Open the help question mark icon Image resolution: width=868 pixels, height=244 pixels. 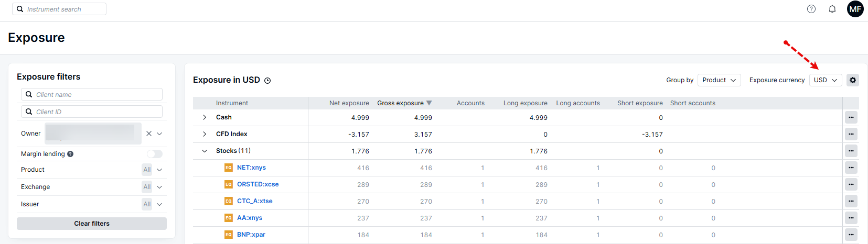pyautogui.click(x=811, y=9)
